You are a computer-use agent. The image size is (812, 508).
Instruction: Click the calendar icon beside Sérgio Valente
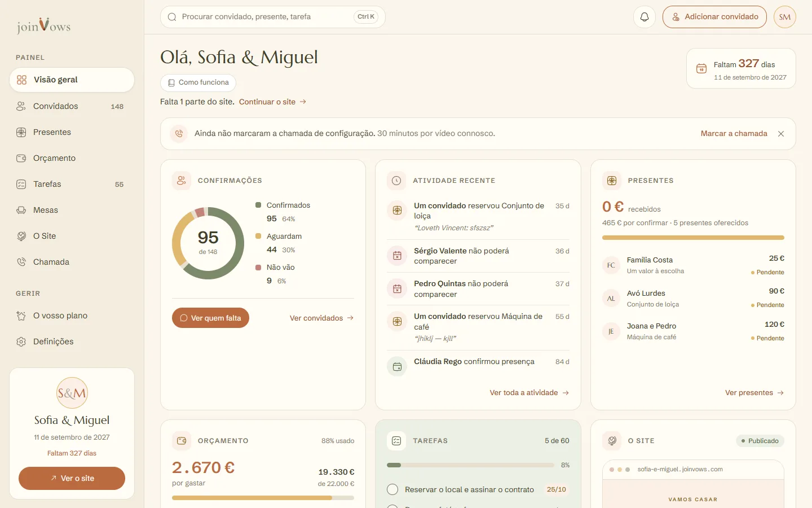point(397,256)
